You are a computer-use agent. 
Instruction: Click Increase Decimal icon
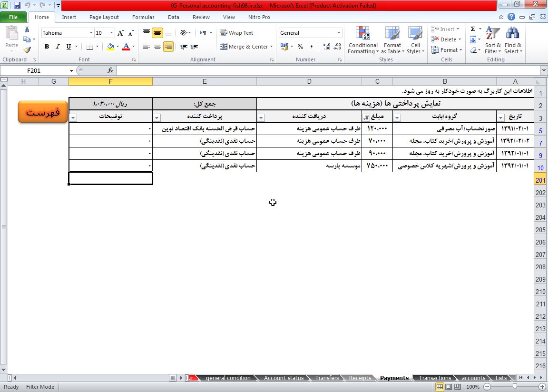(326, 47)
